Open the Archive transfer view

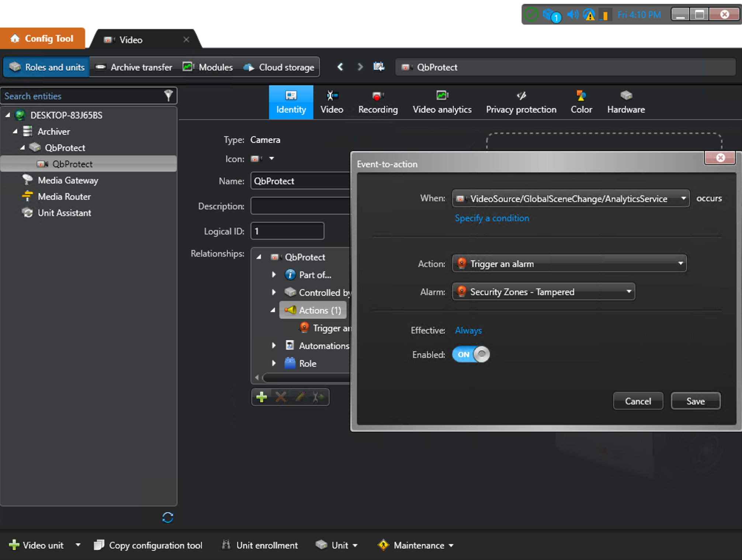coord(134,67)
